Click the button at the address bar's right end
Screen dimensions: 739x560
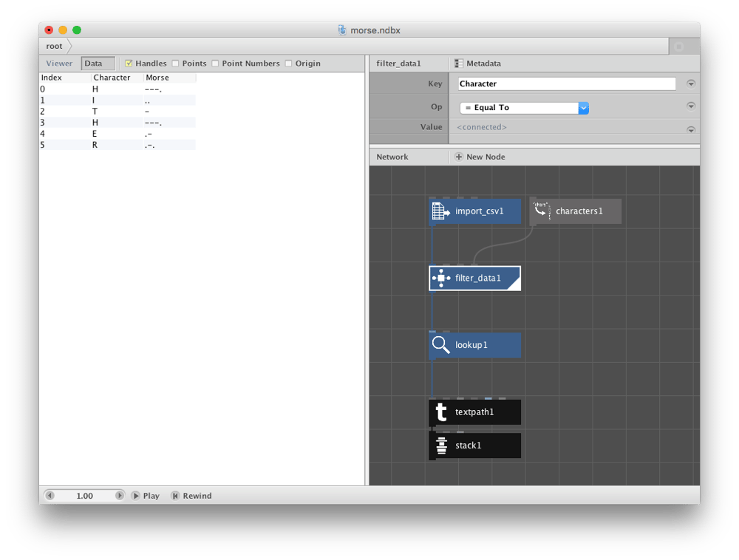click(679, 46)
